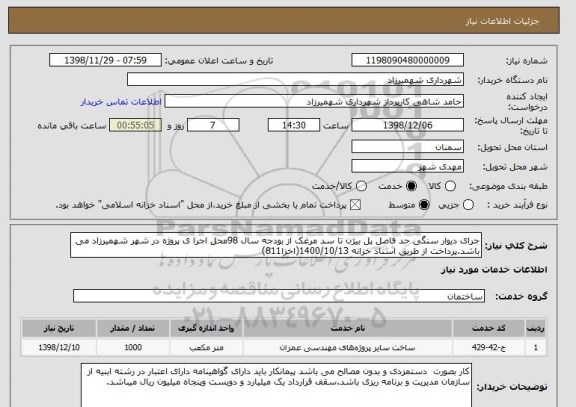Screen dimensions: 576x407
Task: Click the ساعت باقی مانده label
Action: point(72,126)
